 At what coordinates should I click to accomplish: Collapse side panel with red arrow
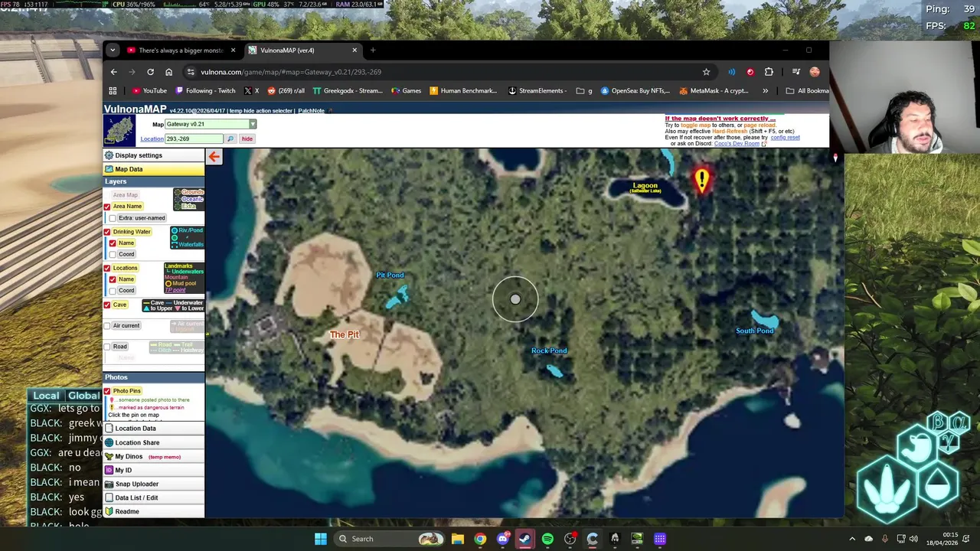[214, 157]
